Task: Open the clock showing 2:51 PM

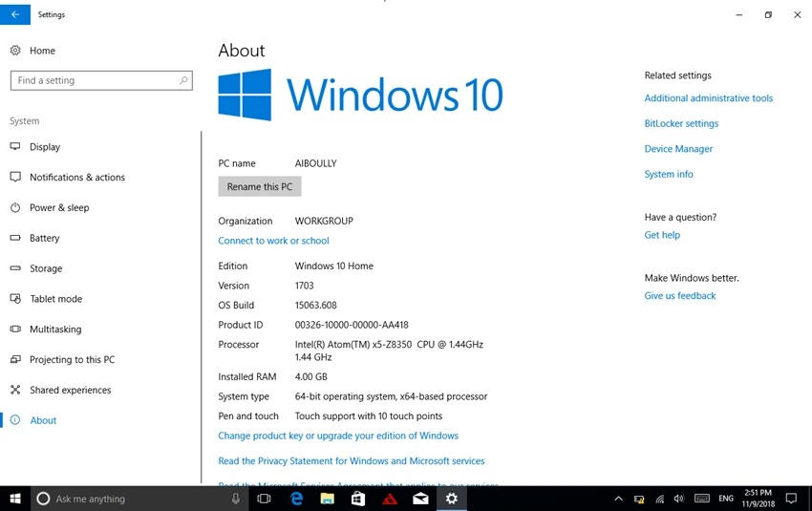Action: (x=759, y=498)
